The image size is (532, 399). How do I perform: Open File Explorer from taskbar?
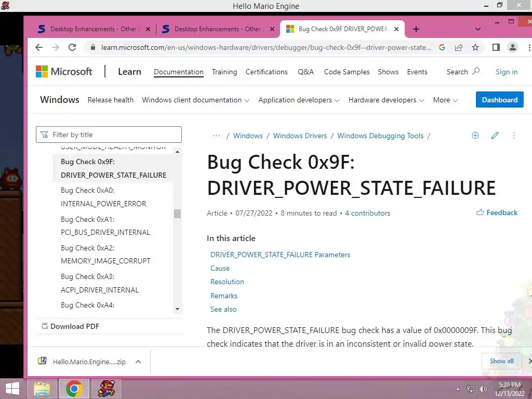point(42,389)
